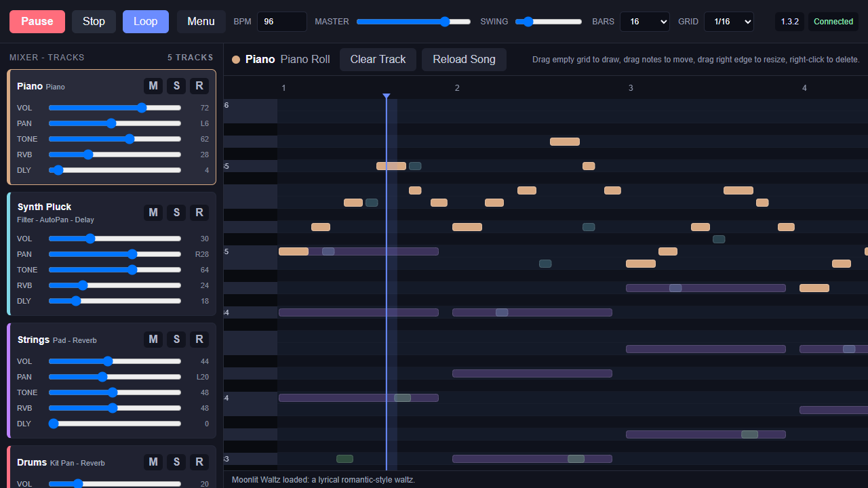Click the '5 TRACKS' count label

click(x=191, y=58)
